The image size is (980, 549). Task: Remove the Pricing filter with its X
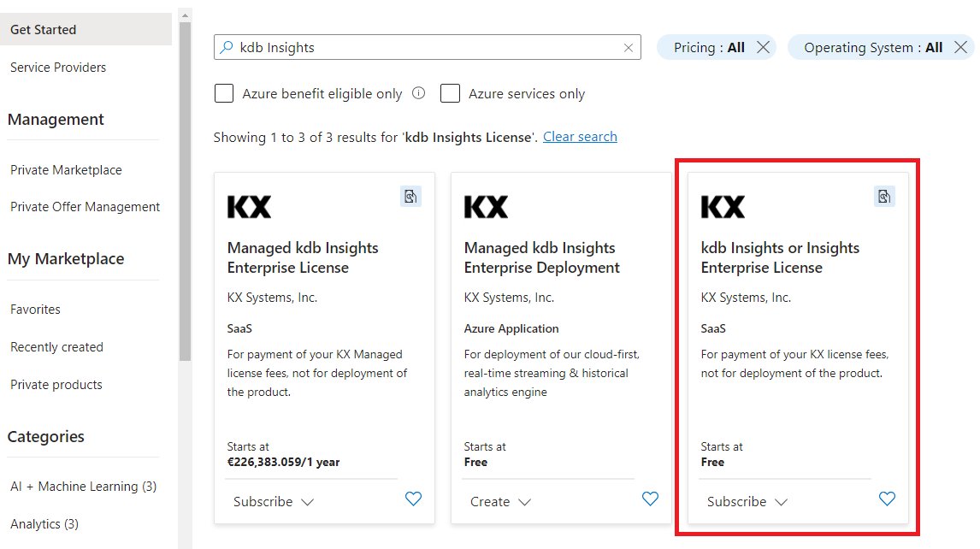[763, 48]
